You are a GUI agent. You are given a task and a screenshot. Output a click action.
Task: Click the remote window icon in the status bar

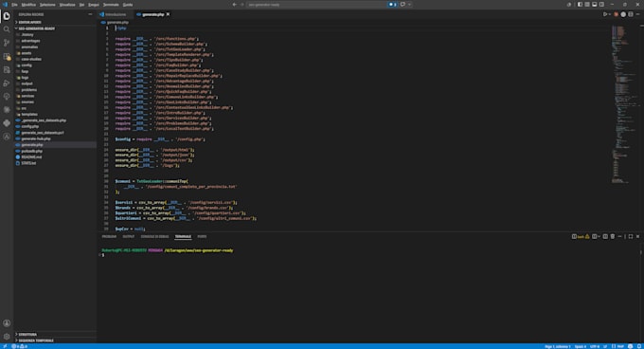pyautogui.click(x=5, y=346)
